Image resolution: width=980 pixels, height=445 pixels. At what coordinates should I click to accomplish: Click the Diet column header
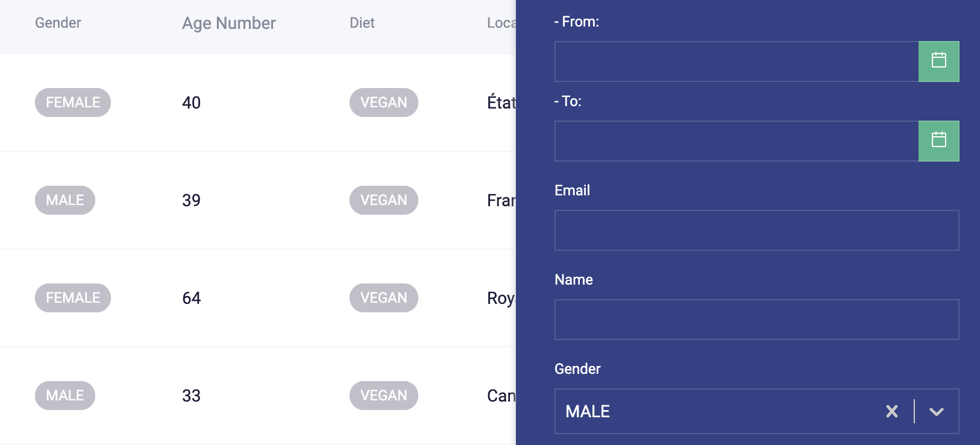point(362,23)
